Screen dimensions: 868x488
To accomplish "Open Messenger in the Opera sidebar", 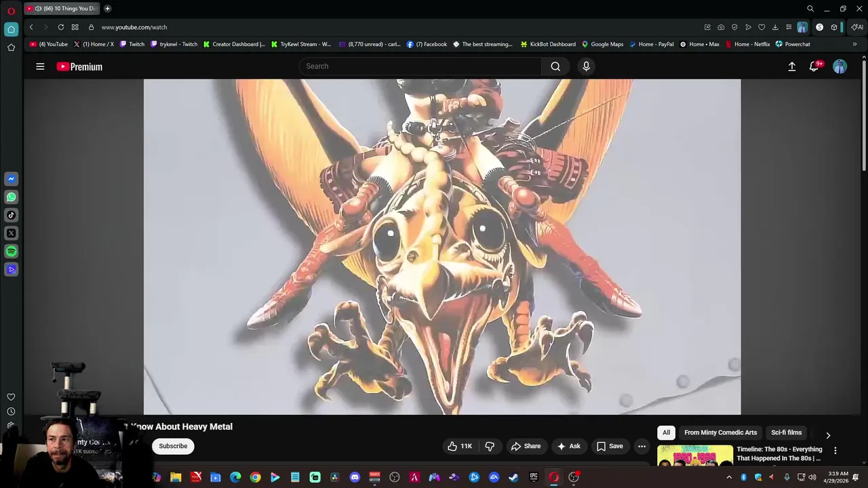I will [x=11, y=179].
